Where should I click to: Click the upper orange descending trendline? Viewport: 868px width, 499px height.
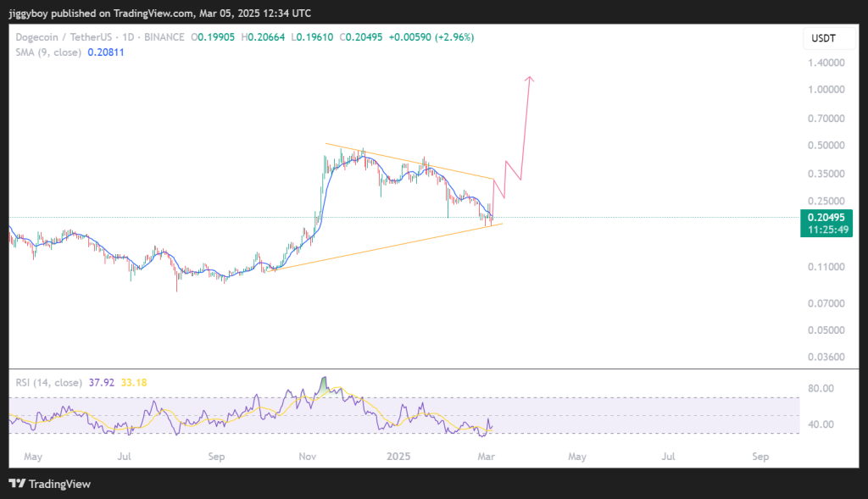[407, 159]
